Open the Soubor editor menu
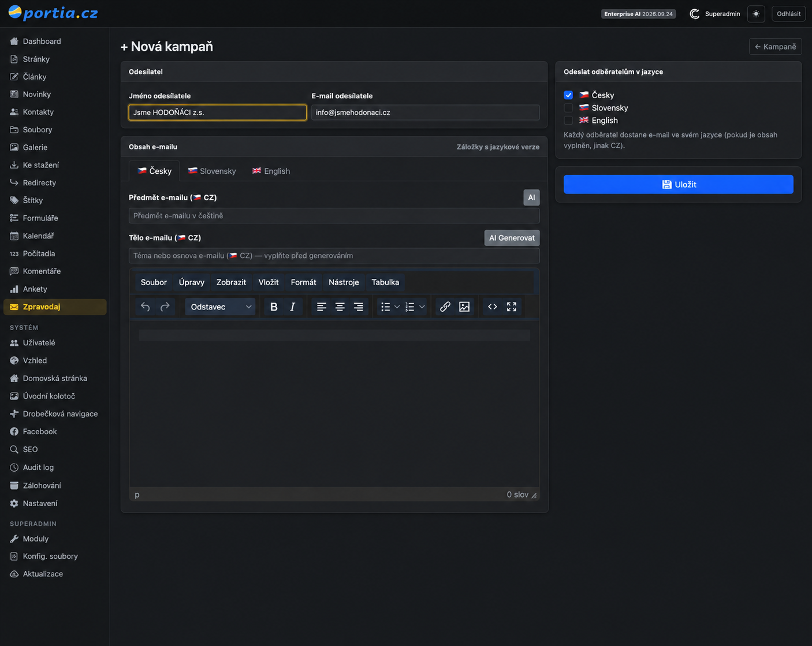This screenshot has width=812, height=646. coord(154,282)
